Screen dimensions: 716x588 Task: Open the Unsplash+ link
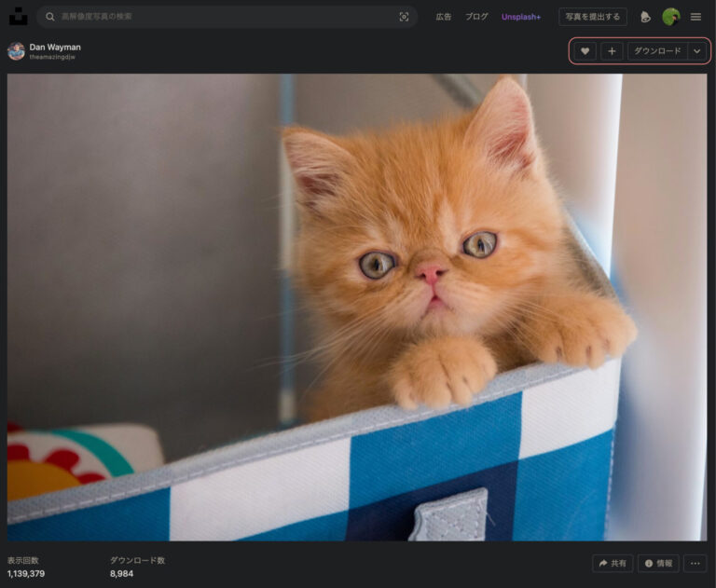tap(521, 17)
